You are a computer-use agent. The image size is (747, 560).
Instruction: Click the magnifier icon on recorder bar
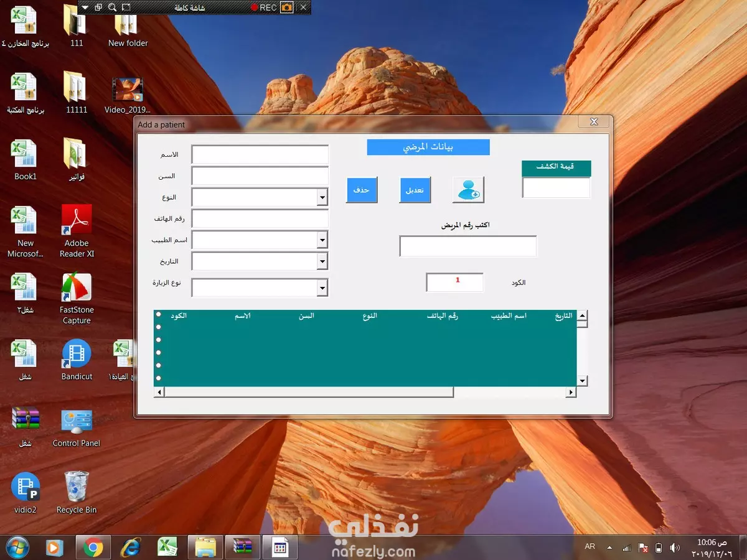coord(112,7)
